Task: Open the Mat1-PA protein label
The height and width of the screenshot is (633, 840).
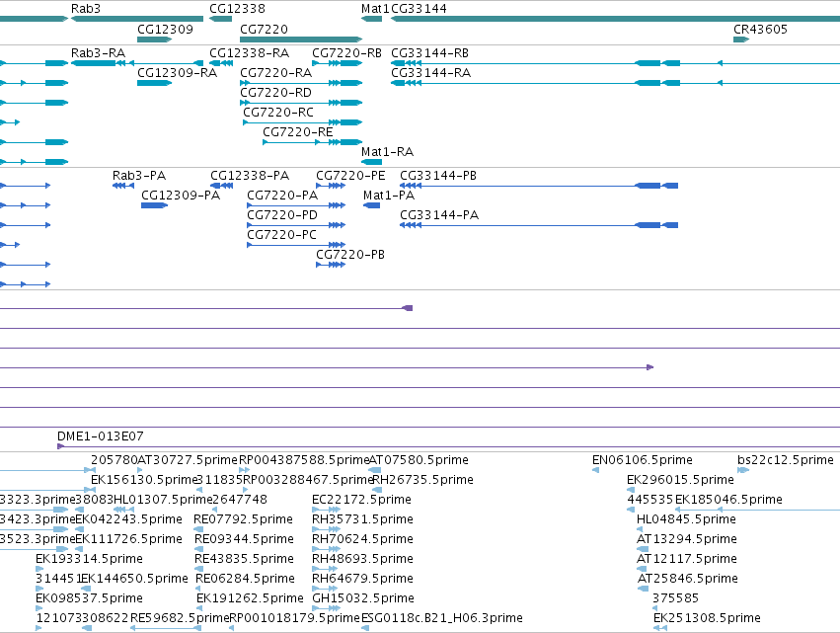Action: pos(389,196)
